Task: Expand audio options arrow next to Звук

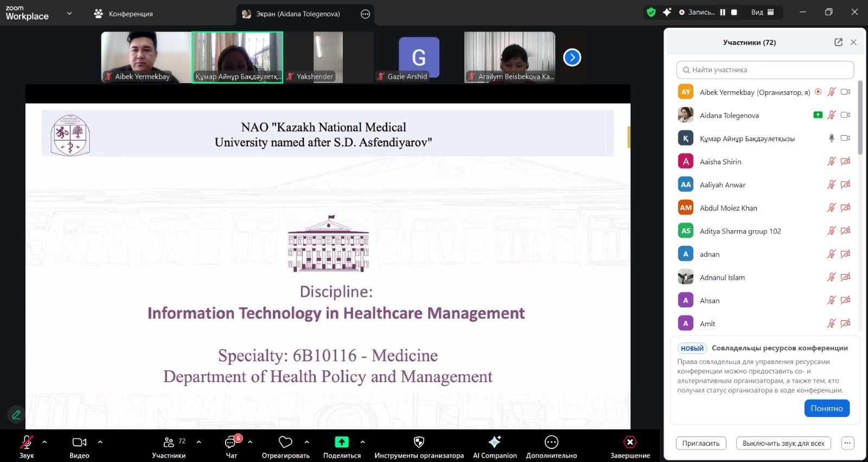Action: [x=44, y=442]
